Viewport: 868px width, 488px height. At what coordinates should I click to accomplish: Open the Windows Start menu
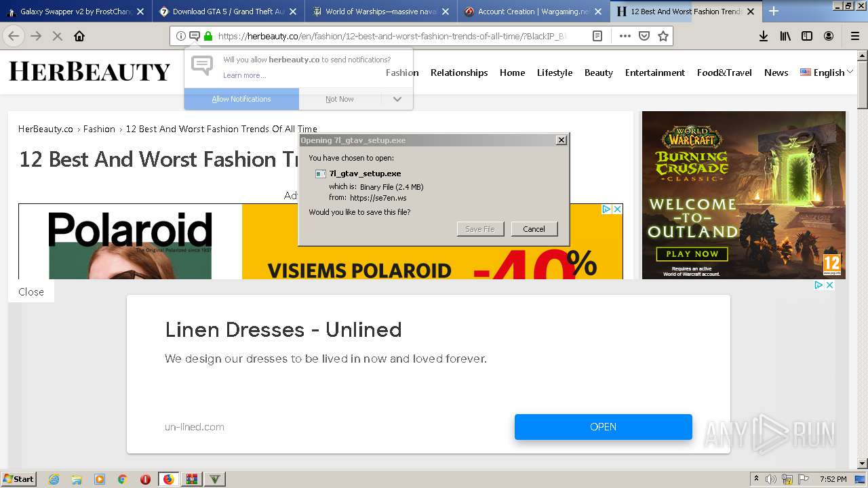tap(18, 479)
